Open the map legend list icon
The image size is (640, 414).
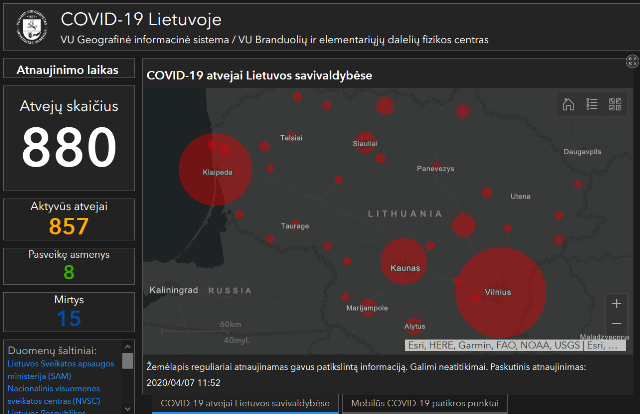(x=591, y=104)
